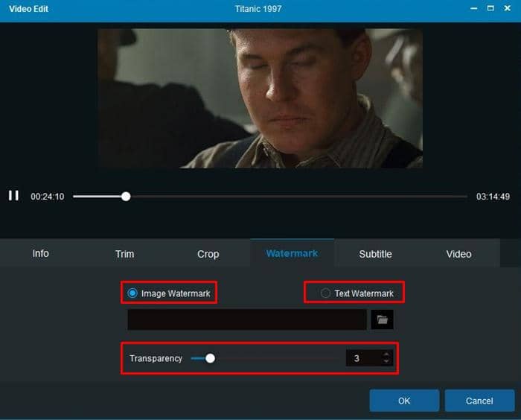This screenshot has width=521, height=420.
Task: Close the Video Edit window
Action: tap(507, 8)
